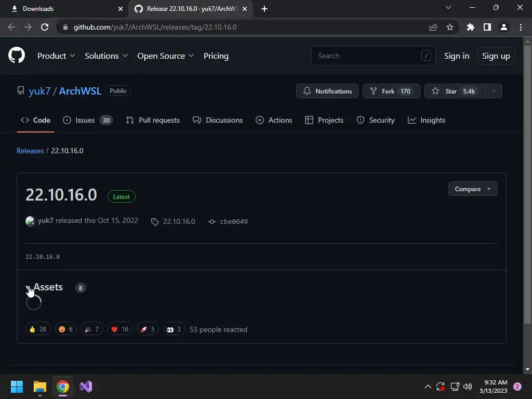
Task: Click the Sign up button
Action: tap(496, 56)
